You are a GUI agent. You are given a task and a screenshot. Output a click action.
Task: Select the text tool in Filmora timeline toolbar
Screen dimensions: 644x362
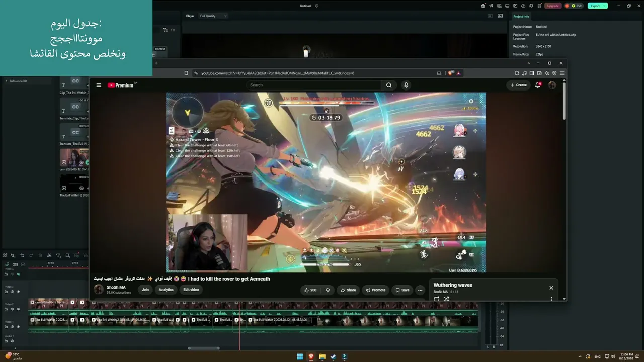pos(58,255)
